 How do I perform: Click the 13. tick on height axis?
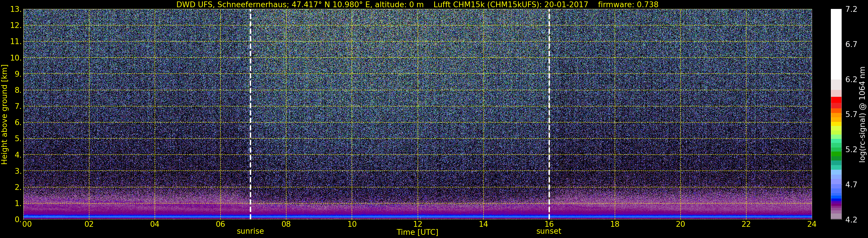(16, 10)
